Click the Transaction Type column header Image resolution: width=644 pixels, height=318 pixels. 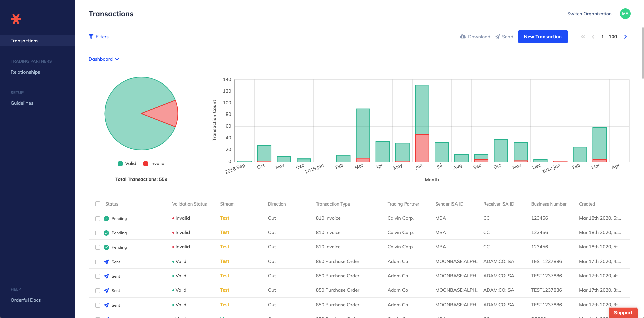click(333, 204)
